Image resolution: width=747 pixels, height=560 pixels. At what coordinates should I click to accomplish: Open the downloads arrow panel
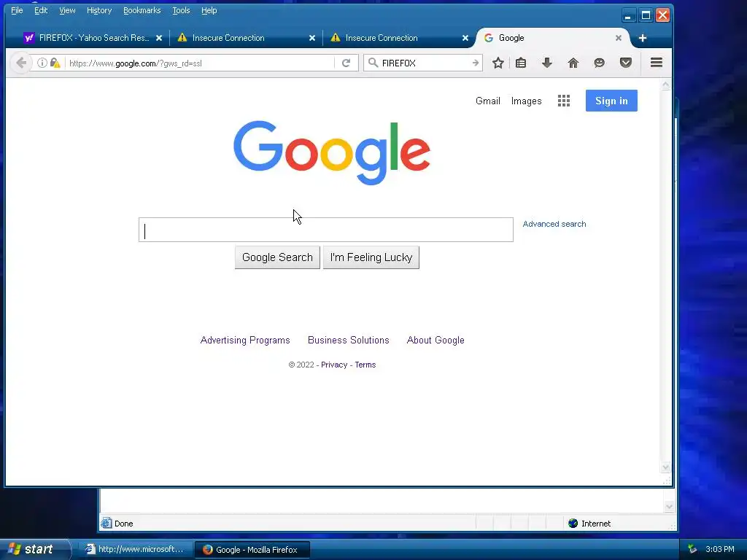point(547,63)
